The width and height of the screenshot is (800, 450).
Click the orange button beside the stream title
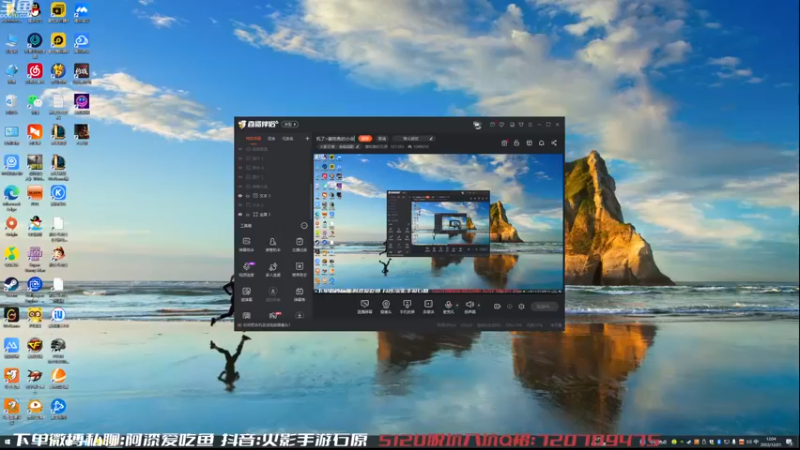click(365, 138)
